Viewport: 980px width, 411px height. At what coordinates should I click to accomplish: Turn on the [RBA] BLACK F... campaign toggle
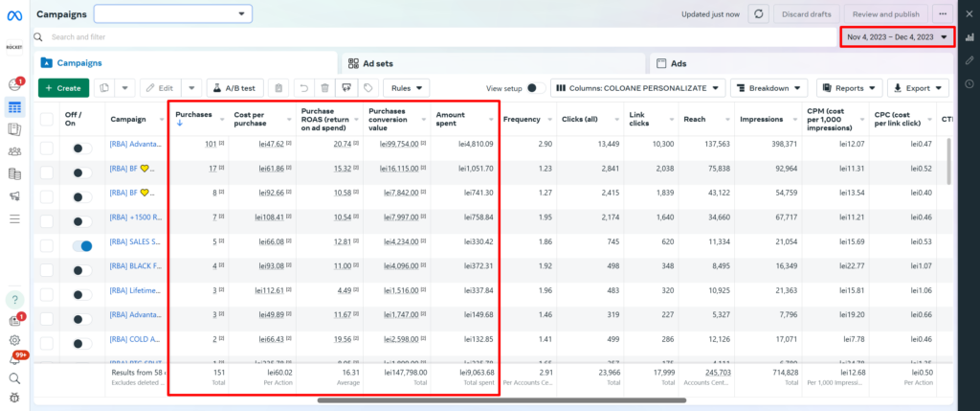[82, 270]
